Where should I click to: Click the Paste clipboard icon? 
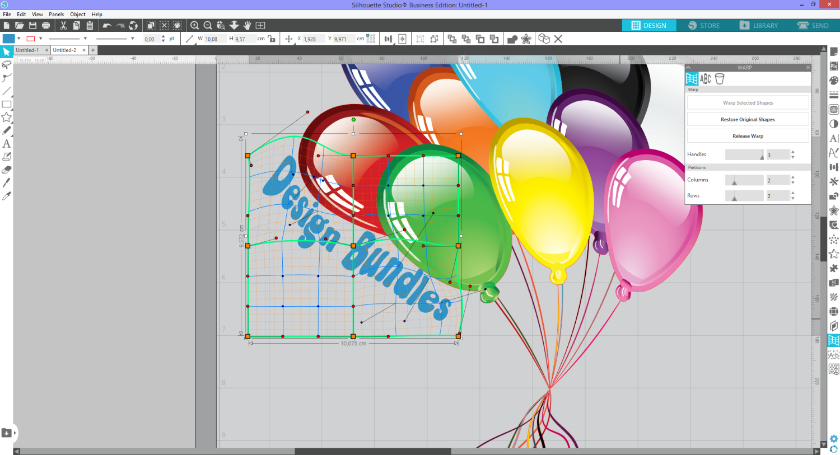click(x=89, y=25)
